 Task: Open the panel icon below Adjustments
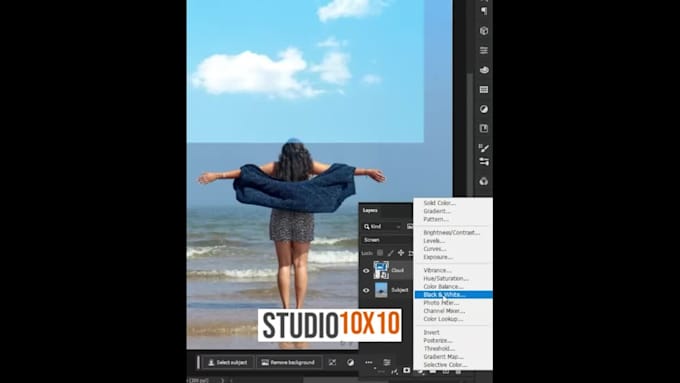(484, 128)
